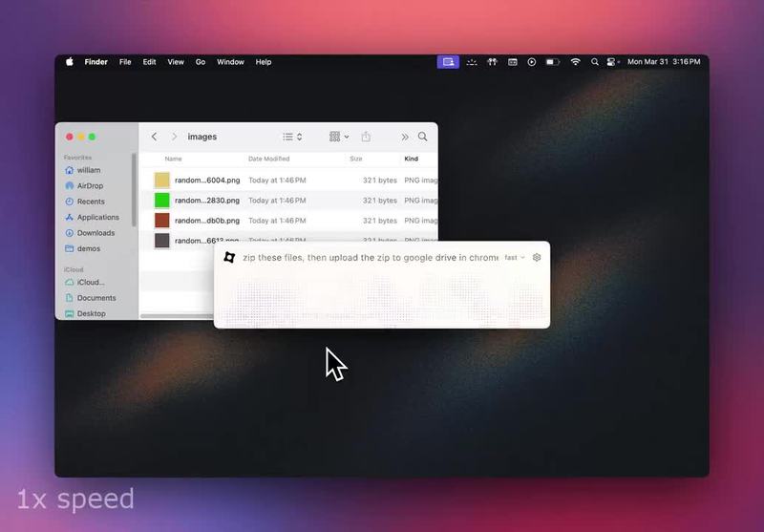Open the Go menu

[x=201, y=62]
